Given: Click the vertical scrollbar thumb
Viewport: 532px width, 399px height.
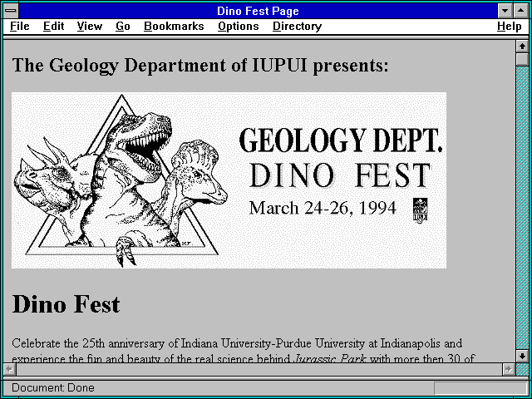Looking at the screenshot, I should 522,59.
